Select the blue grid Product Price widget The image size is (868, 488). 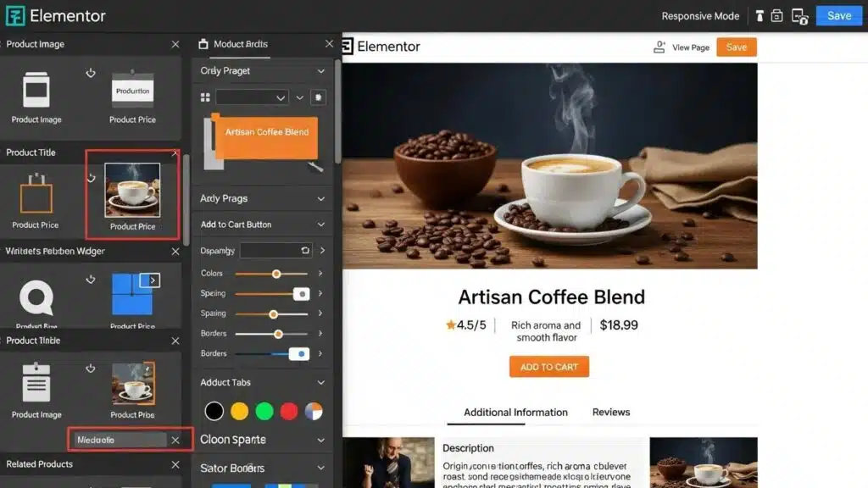pos(132,294)
